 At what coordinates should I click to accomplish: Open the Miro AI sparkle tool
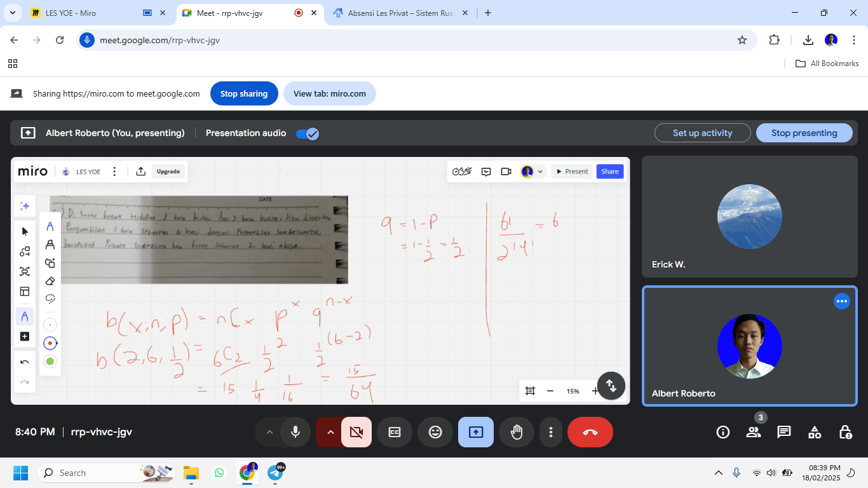[x=25, y=206]
